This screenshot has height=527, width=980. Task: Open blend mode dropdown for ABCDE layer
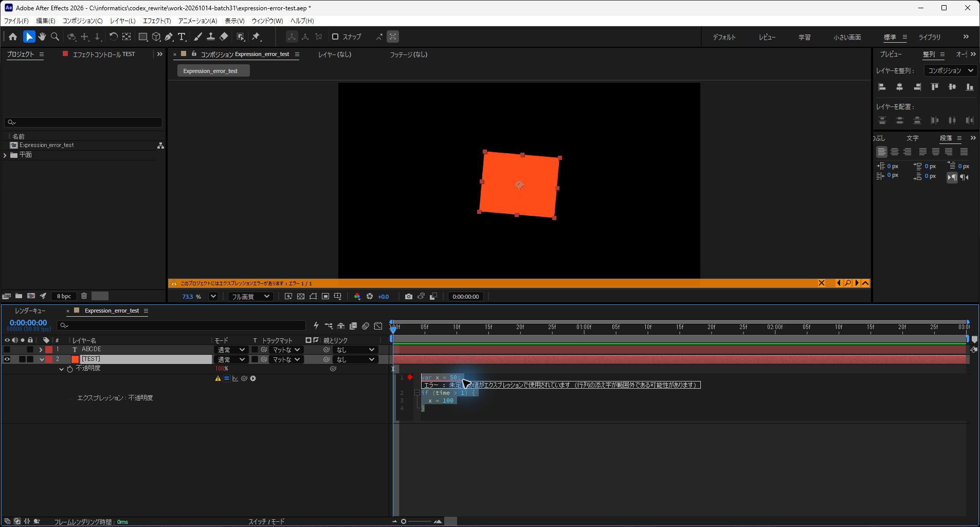coord(230,350)
